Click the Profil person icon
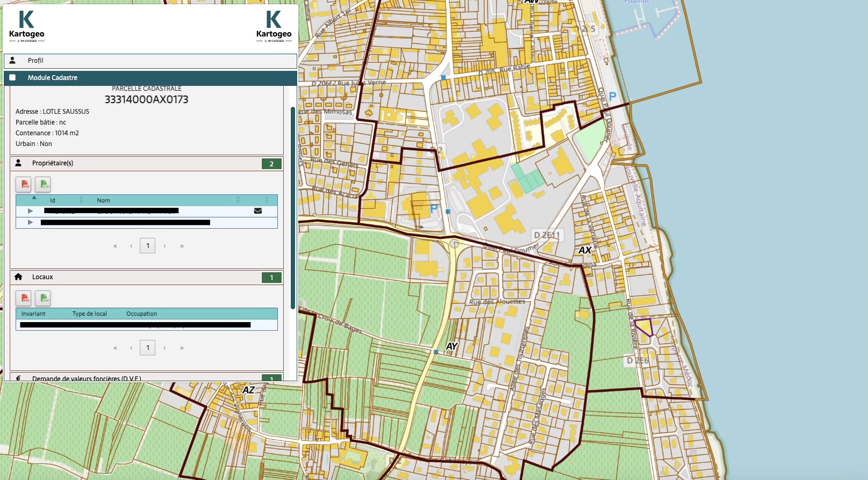Screen dimensions: 868x480 [12, 60]
